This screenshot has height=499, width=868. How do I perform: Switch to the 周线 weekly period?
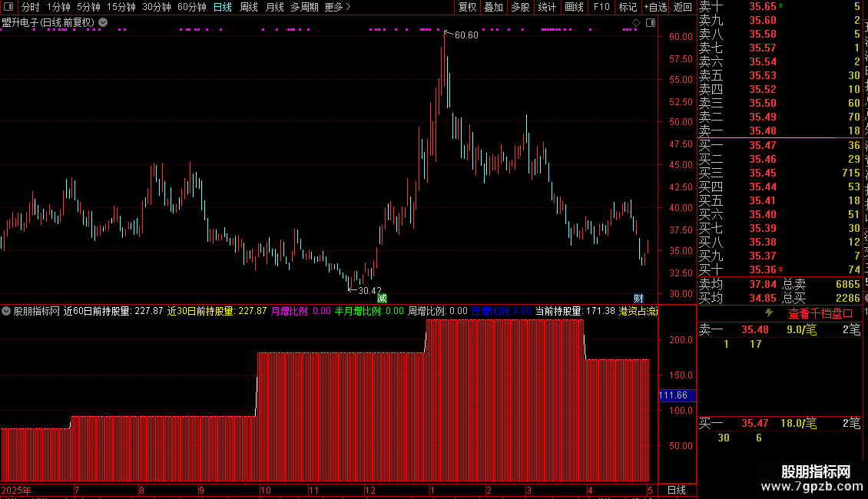249,7
